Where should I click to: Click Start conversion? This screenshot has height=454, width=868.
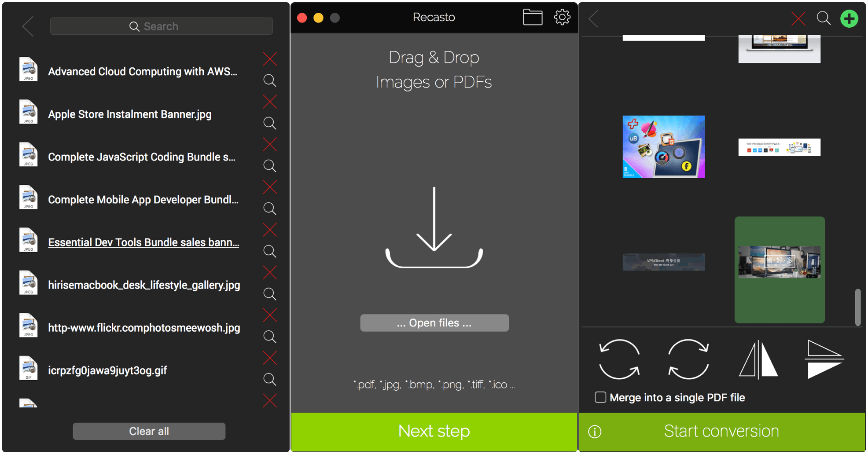pyautogui.click(x=721, y=432)
